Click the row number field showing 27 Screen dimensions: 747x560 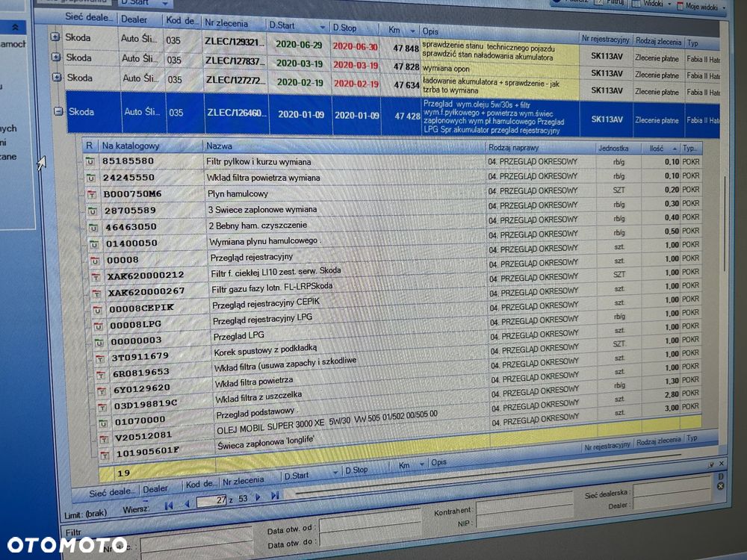pyautogui.click(x=211, y=500)
